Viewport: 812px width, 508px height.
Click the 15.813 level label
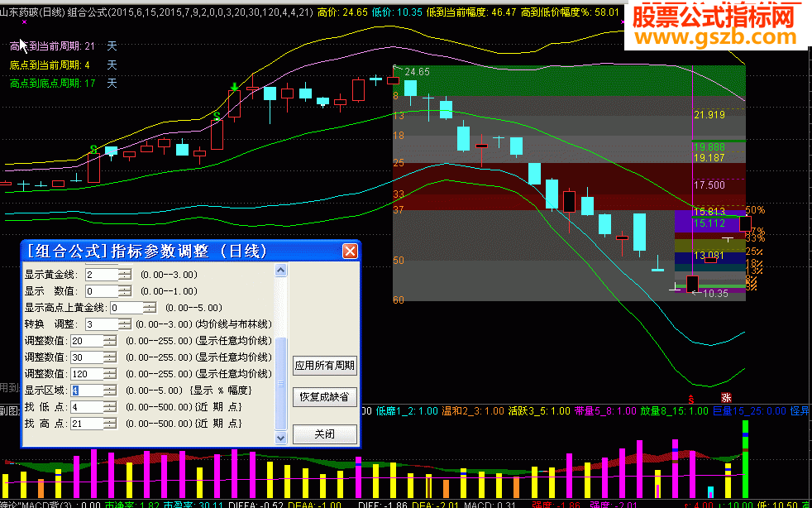pos(709,212)
